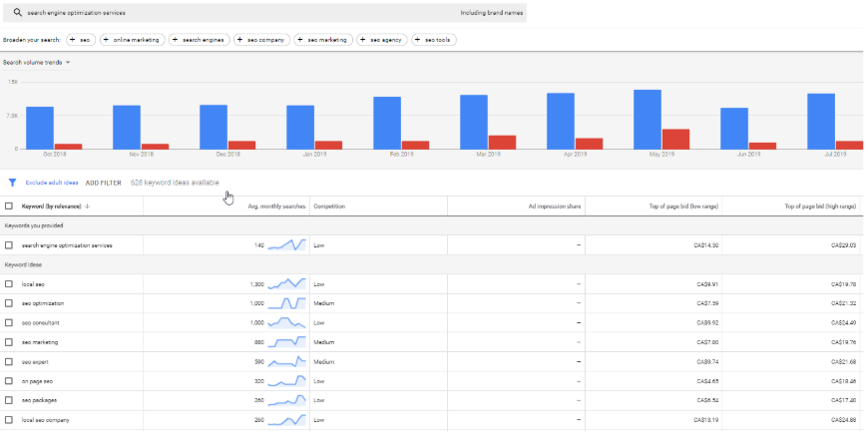
Task: Click the 'seo consultant' keyword cell
Action: (41, 323)
